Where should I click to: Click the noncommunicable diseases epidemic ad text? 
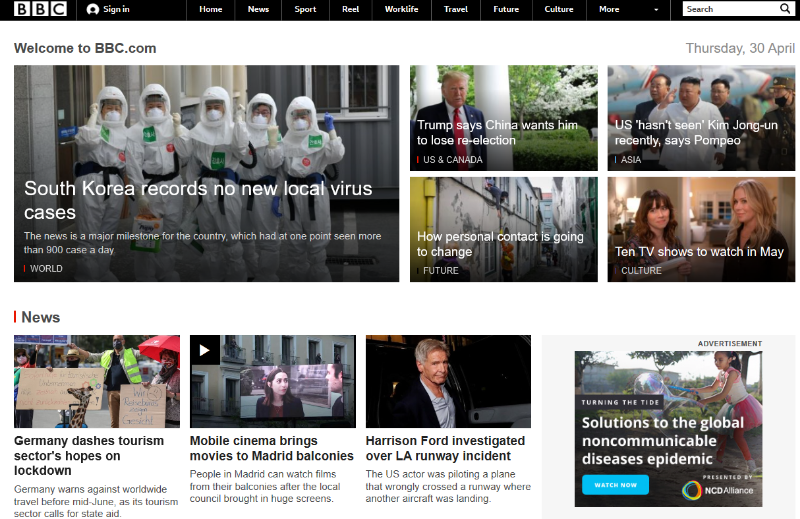tap(663, 441)
